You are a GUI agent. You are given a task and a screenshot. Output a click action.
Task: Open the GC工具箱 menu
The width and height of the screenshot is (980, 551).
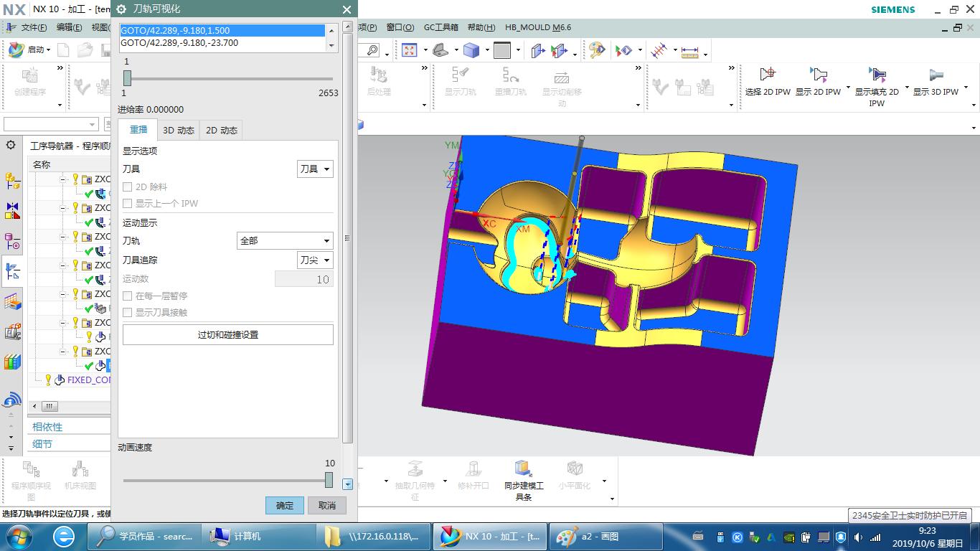tap(440, 27)
